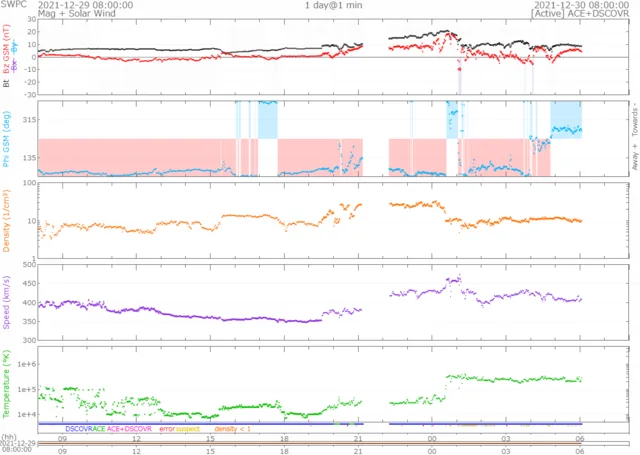Click the SWPC title label
The width and height of the screenshot is (640, 455).
coord(13,4)
